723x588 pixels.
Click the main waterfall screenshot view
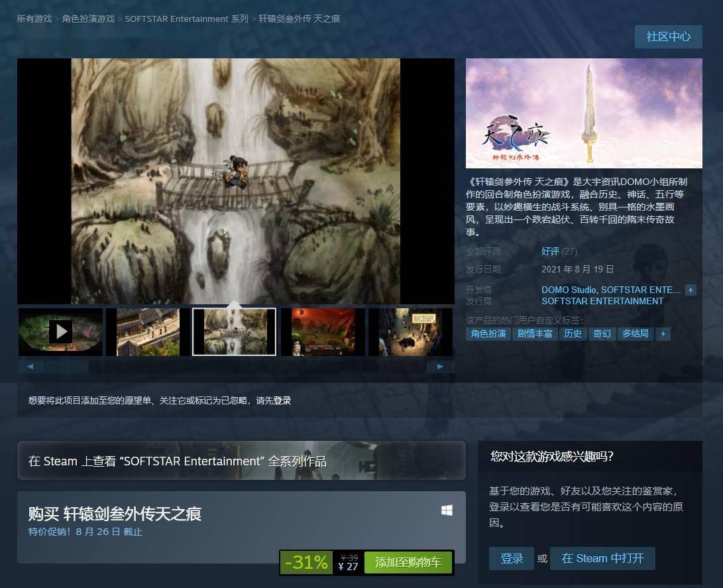point(236,181)
